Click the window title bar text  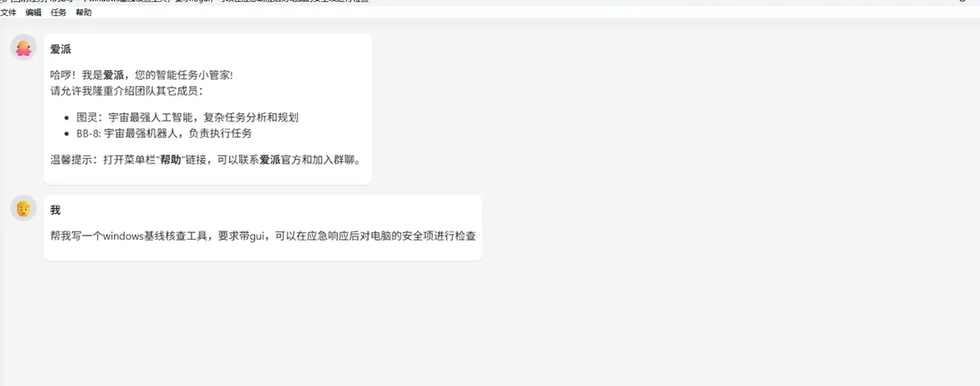[x=188, y=1]
